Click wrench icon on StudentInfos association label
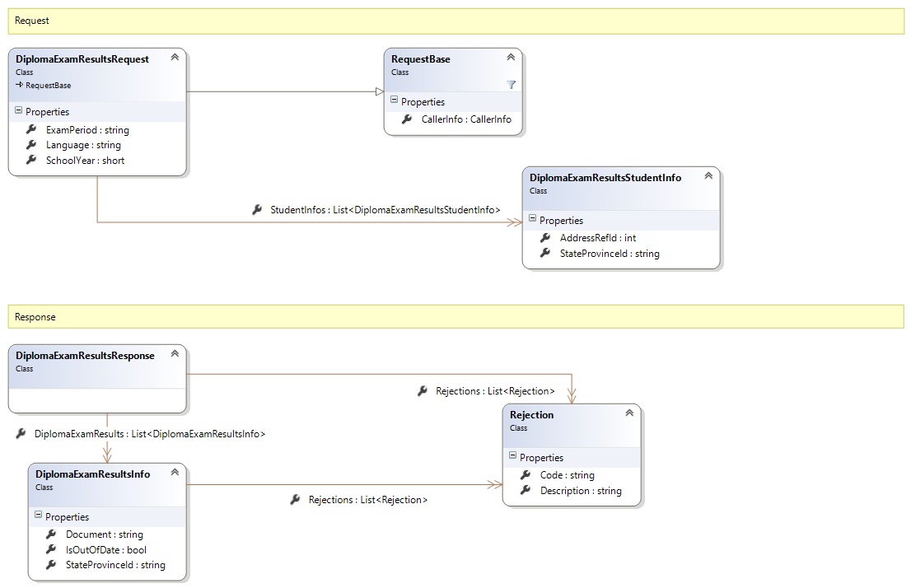Screen dimensions: 911x588 (257, 210)
